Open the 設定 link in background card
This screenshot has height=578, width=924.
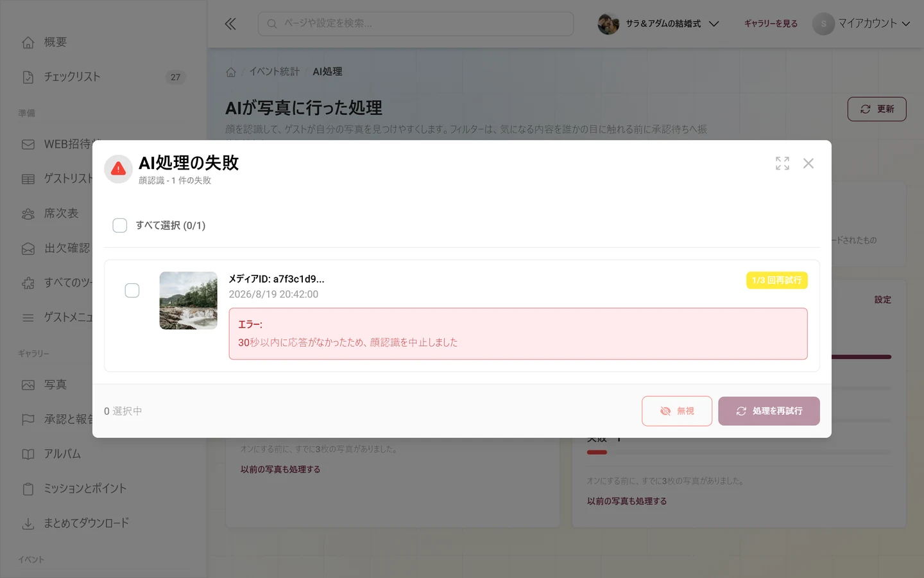[883, 300]
